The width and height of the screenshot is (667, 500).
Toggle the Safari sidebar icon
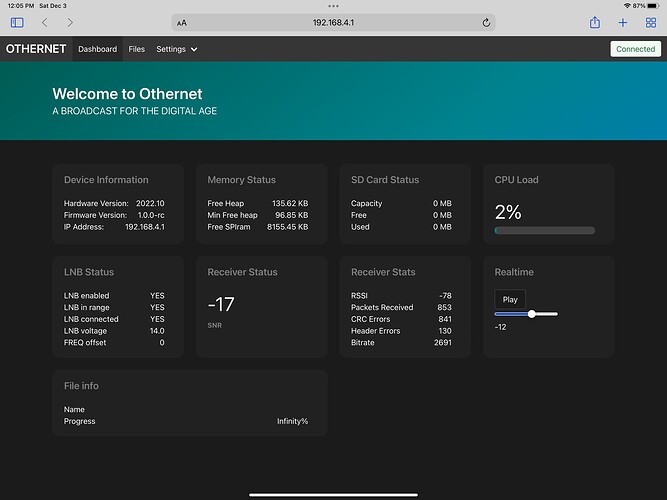17,23
